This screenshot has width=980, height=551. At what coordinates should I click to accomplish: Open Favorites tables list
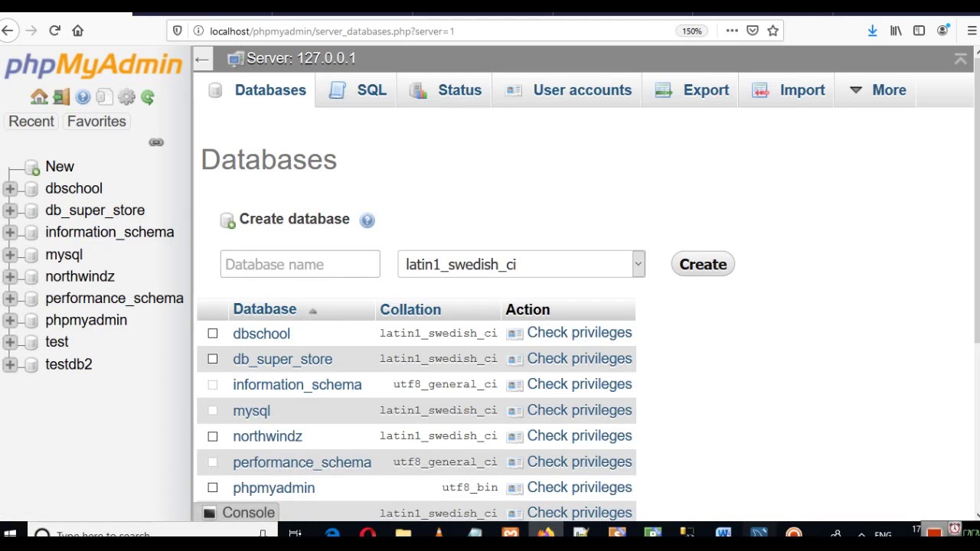click(96, 122)
